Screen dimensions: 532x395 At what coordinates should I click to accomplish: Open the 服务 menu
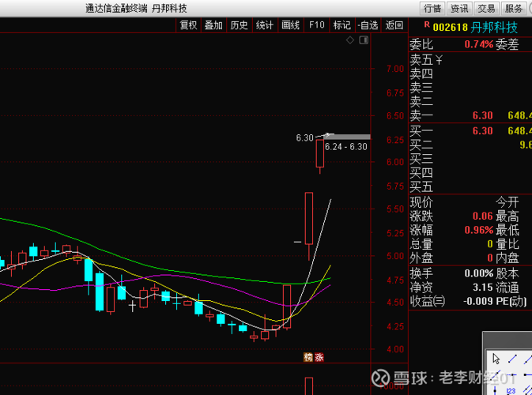[514, 8]
